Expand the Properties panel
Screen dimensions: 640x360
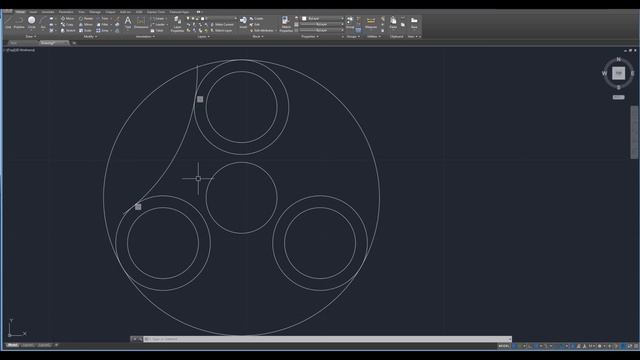tap(310, 36)
